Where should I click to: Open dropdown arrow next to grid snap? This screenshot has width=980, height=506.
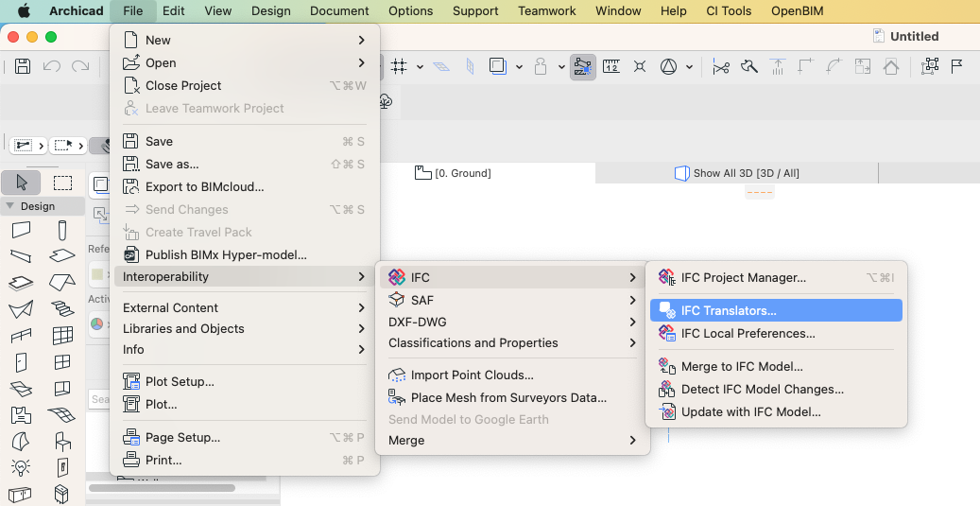tap(420, 67)
